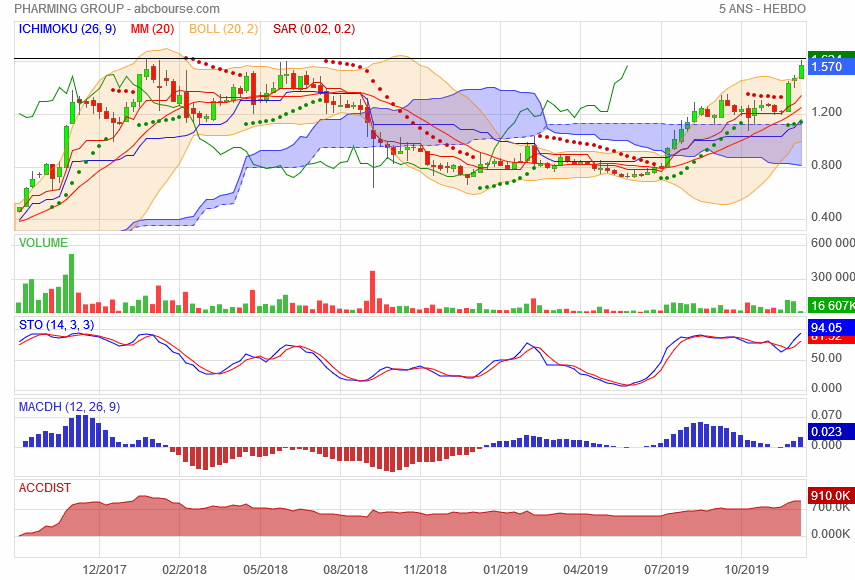The height and width of the screenshot is (580, 855).
Task: Click the 11/2018 date label
Action: pos(425,570)
